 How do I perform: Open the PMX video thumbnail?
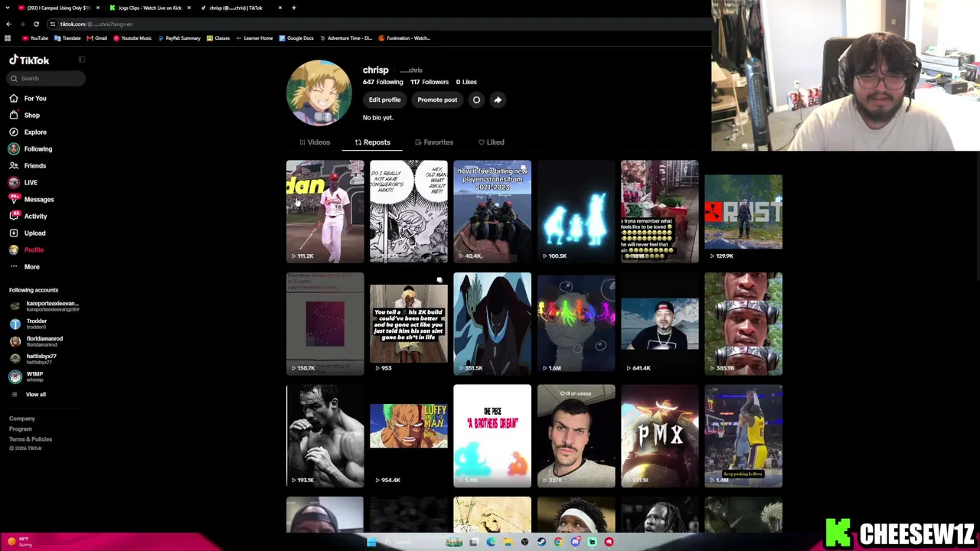tap(660, 435)
